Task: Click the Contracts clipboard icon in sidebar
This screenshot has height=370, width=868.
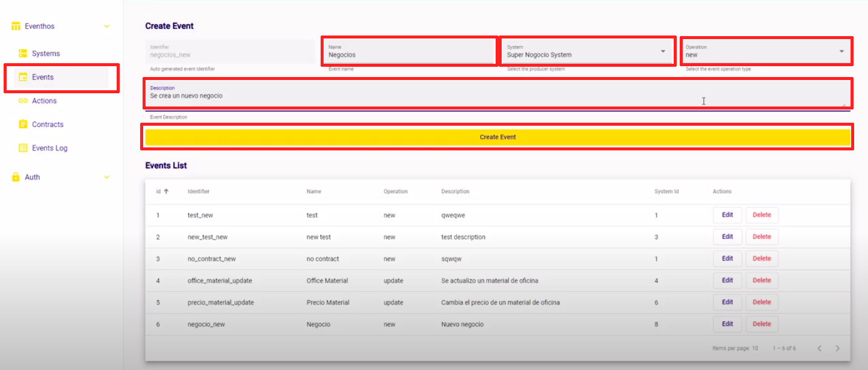Action: pyautogui.click(x=23, y=125)
